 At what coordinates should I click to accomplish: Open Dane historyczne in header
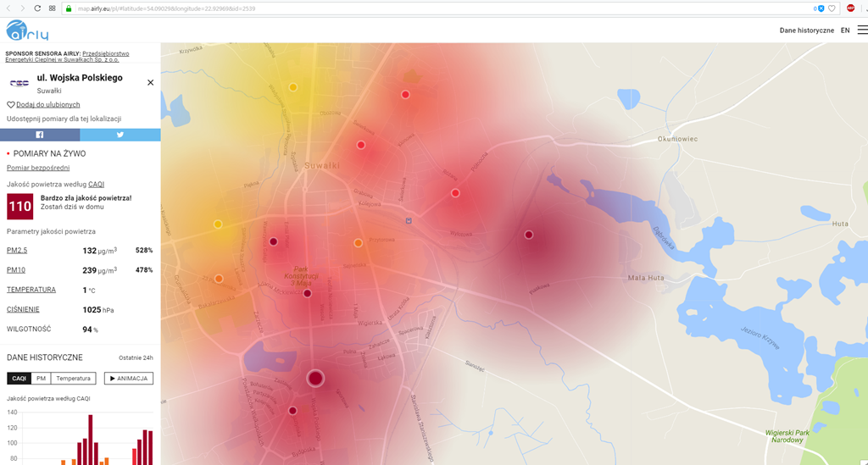[x=806, y=30]
